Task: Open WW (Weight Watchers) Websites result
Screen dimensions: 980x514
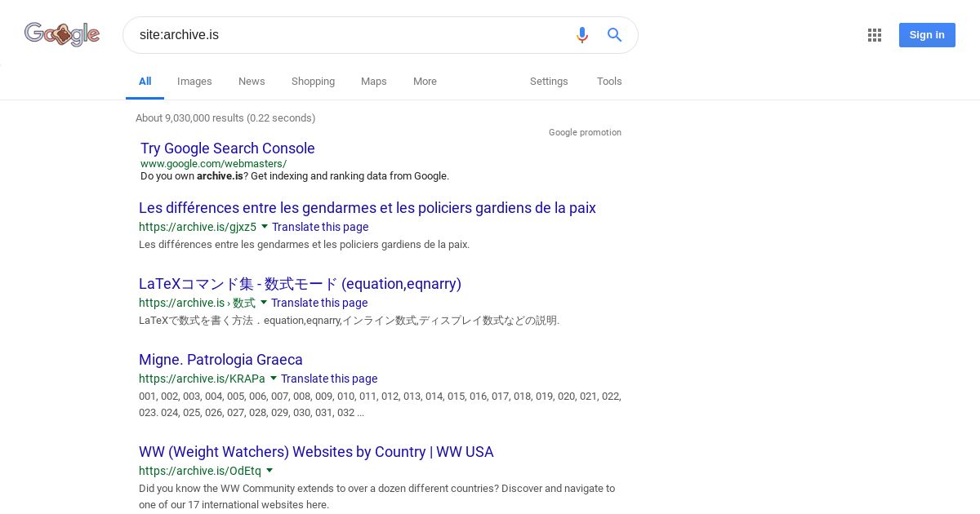Action: click(x=316, y=452)
